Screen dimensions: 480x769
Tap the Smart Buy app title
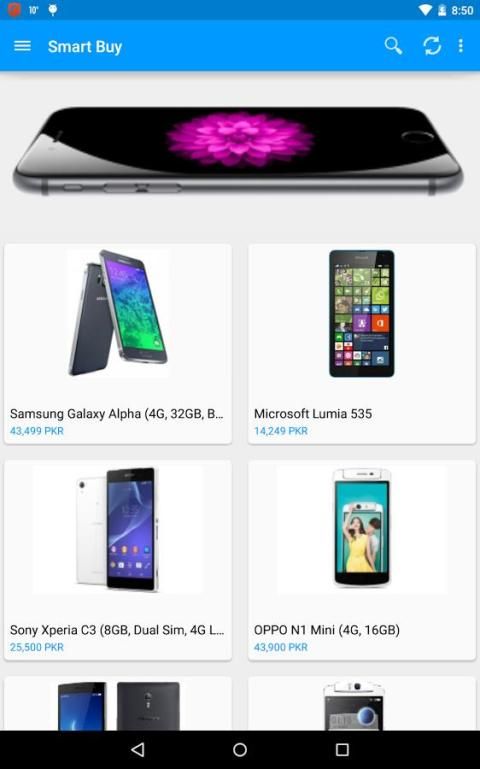[x=85, y=47]
